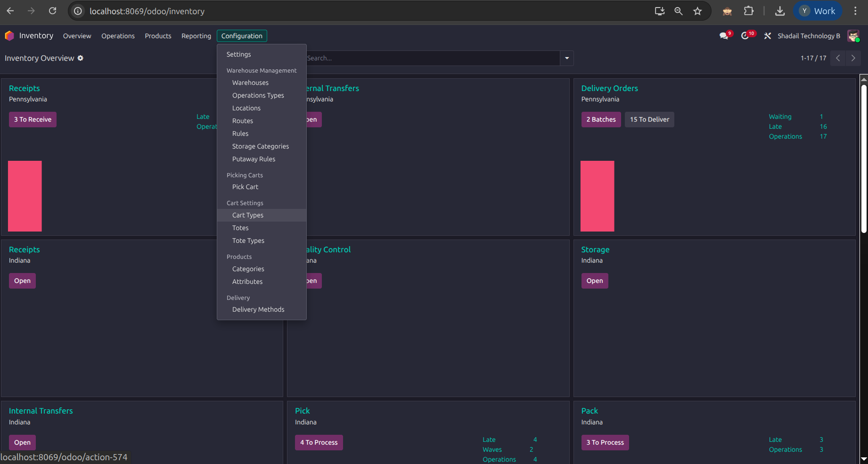Open the Pick Indiana card title
Screen dimensions: 868x464
(303, 411)
